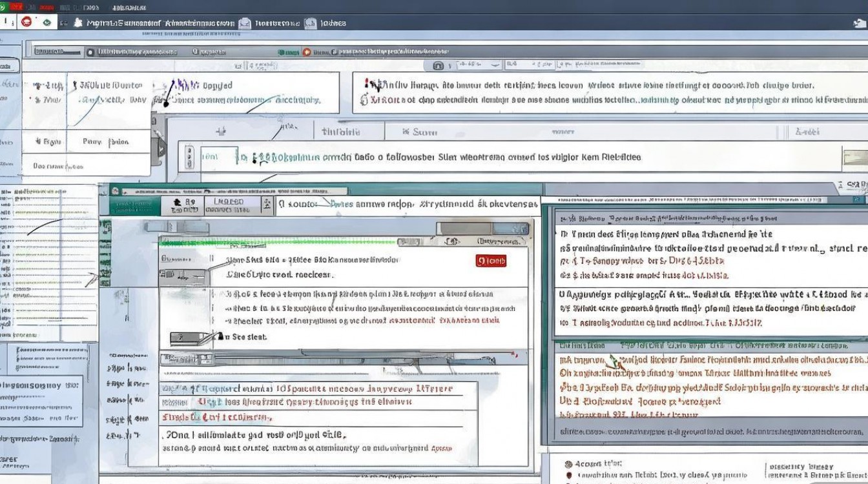Click the red circular icon in top toolbar
Viewport: 868px width, 484px height.
pos(26,22)
